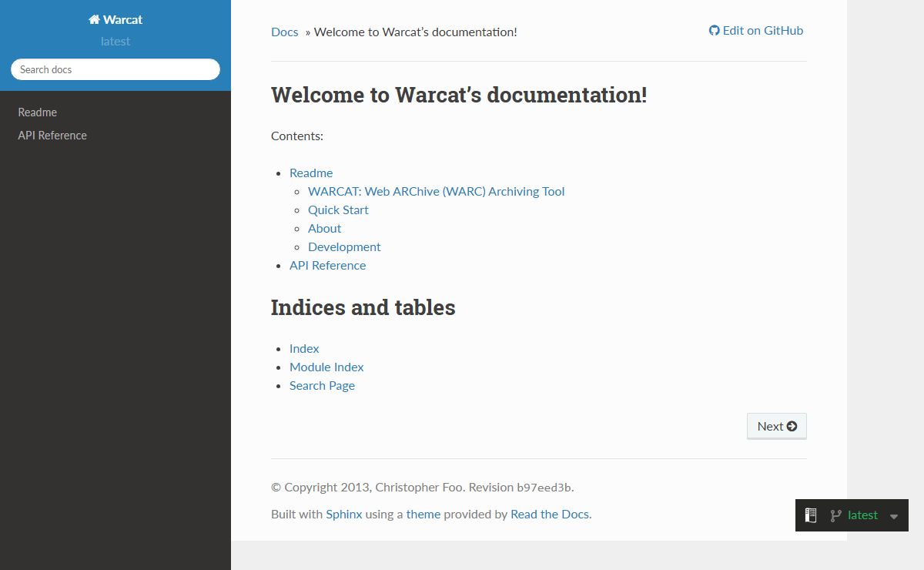Click the branch icon beside latest
Screen dimensions: 924x570
point(835,516)
